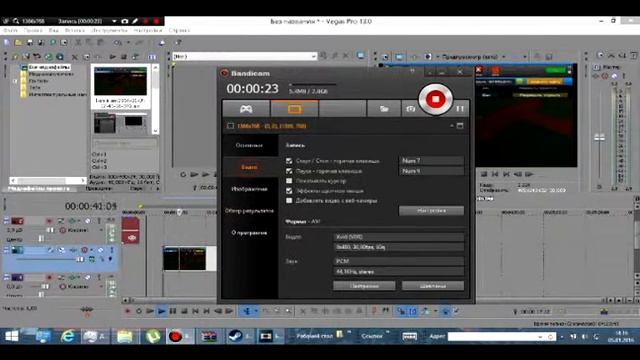640x360 pixels.
Task: Click go to end button in transport
Action: [207, 311]
